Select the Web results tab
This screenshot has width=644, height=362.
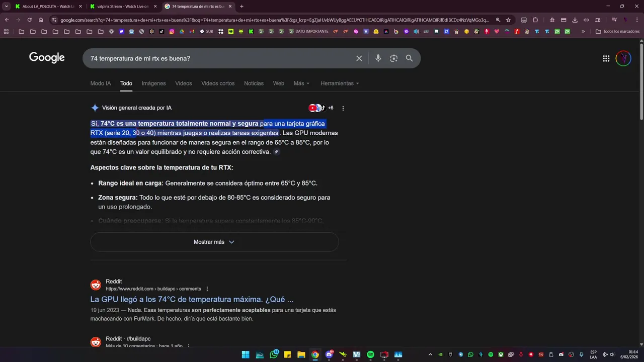click(279, 83)
